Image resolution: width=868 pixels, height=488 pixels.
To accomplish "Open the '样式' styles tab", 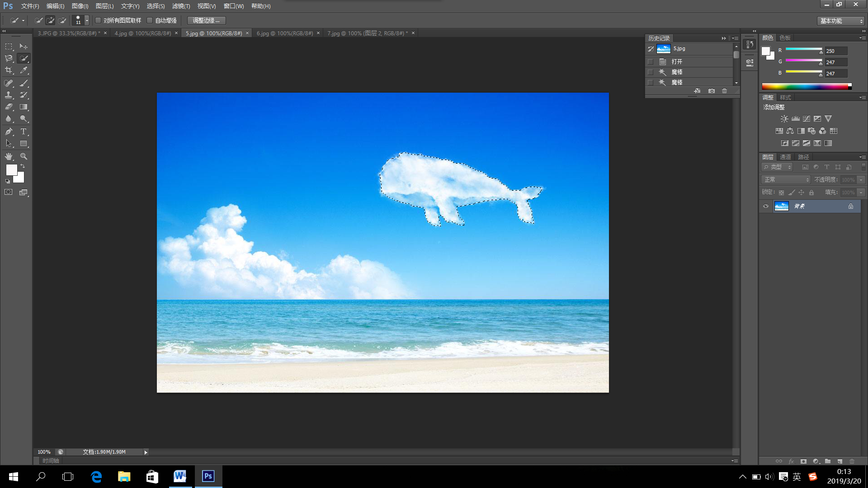I will pyautogui.click(x=786, y=98).
